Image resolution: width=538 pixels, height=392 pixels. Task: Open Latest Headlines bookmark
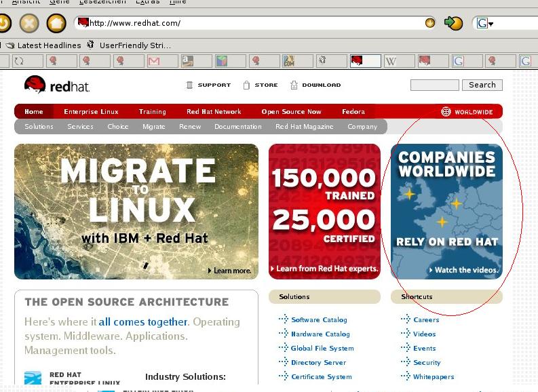44,45
